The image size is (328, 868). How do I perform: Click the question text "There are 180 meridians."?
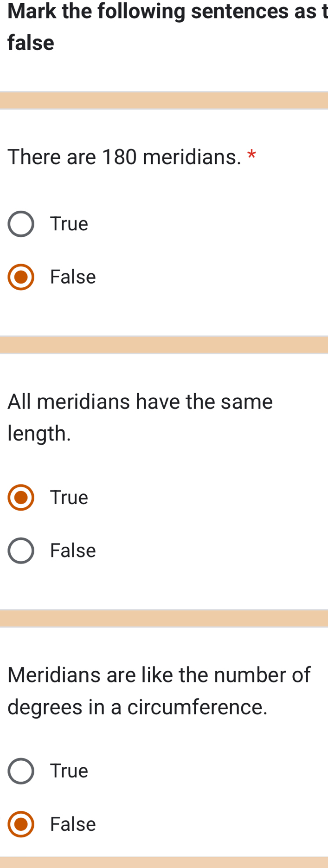tap(124, 157)
